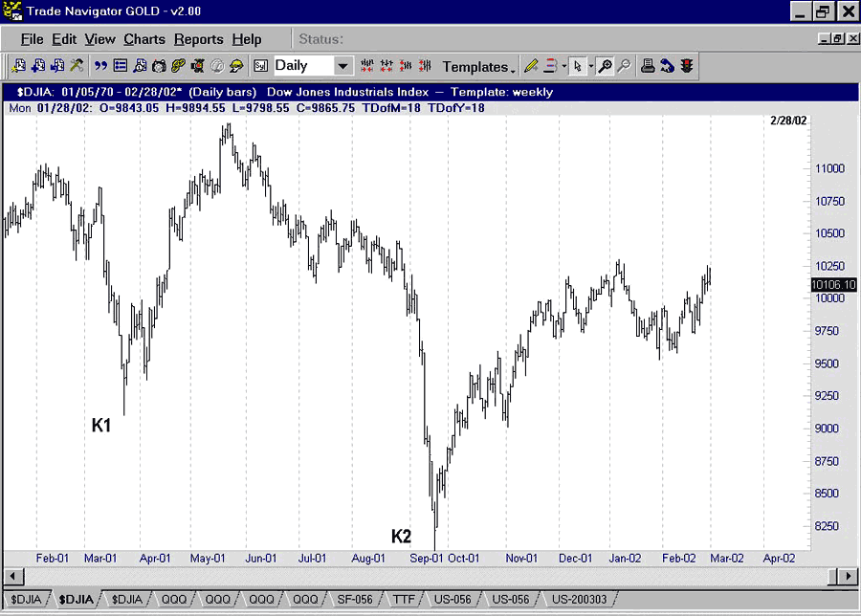Open the Reports menu
Viewport: 861px width, 616px height.
click(x=198, y=39)
